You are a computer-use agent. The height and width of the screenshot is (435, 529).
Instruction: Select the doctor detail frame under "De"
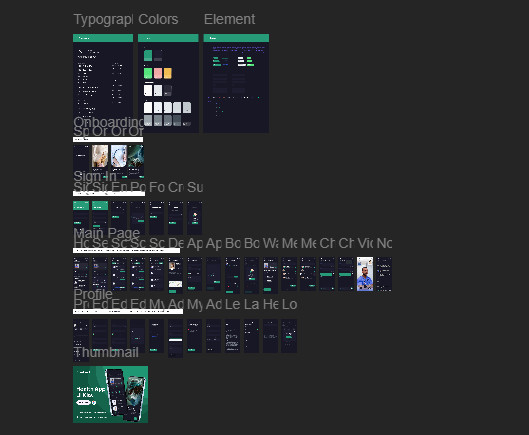pos(175,275)
